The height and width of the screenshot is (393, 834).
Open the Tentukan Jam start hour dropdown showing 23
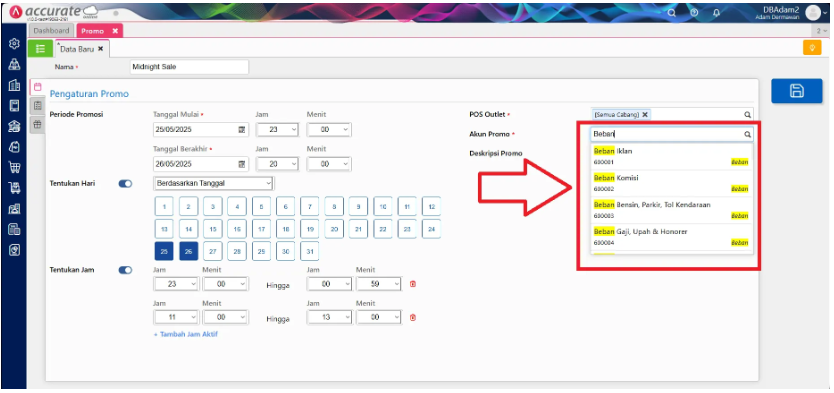tap(176, 284)
